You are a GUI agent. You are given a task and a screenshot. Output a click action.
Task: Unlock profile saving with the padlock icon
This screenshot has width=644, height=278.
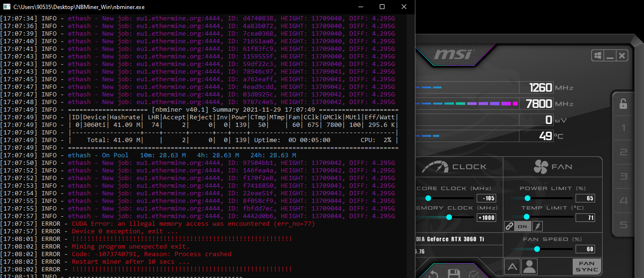coord(623,104)
